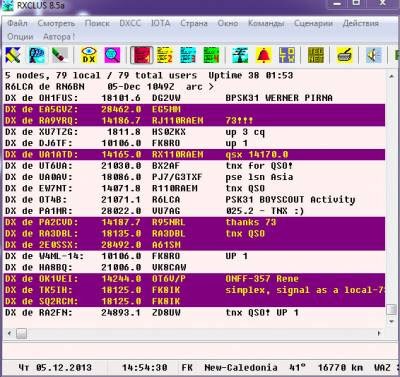Screen dimensions: 400x377
Task: Open the DXCC menu
Action: [x=130, y=23]
